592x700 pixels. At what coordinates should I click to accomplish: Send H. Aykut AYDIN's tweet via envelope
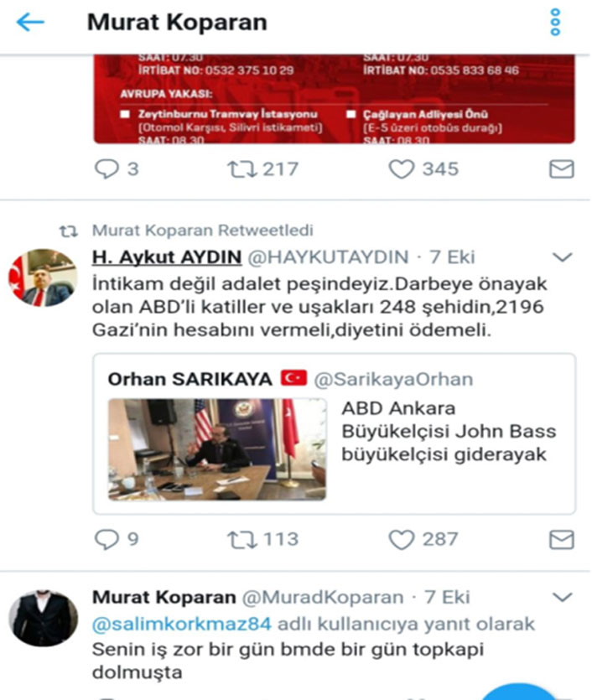pyautogui.click(x=561, y=539)
